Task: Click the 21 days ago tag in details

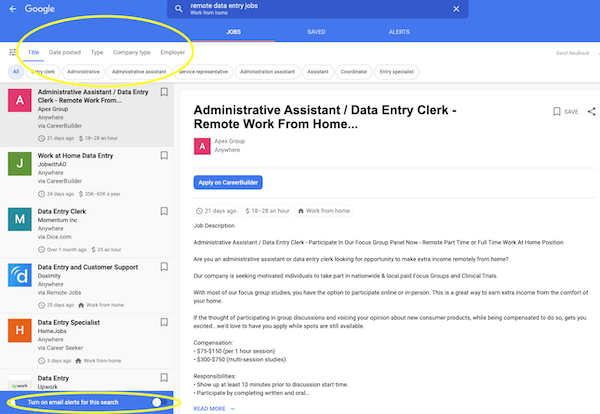Action: 216,211
